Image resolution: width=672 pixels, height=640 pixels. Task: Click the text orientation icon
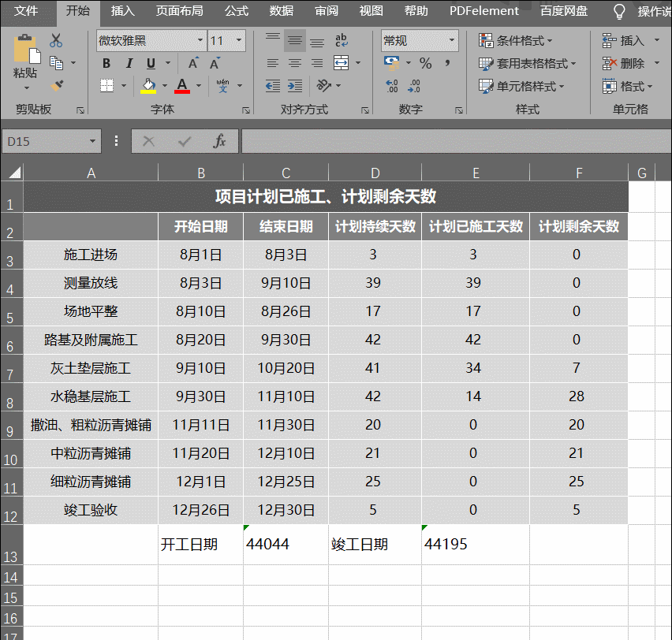pyautogui.click(x=323, y=86)
